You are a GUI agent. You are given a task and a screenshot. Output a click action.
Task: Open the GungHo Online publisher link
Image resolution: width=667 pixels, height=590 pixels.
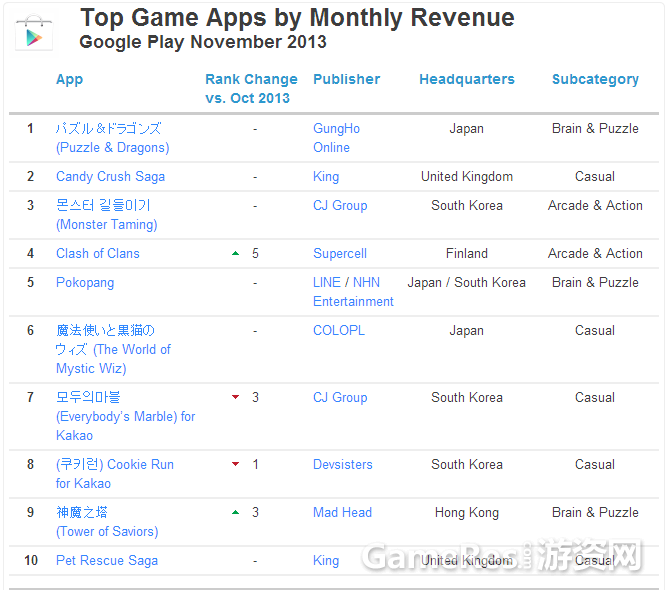point(336,138)
